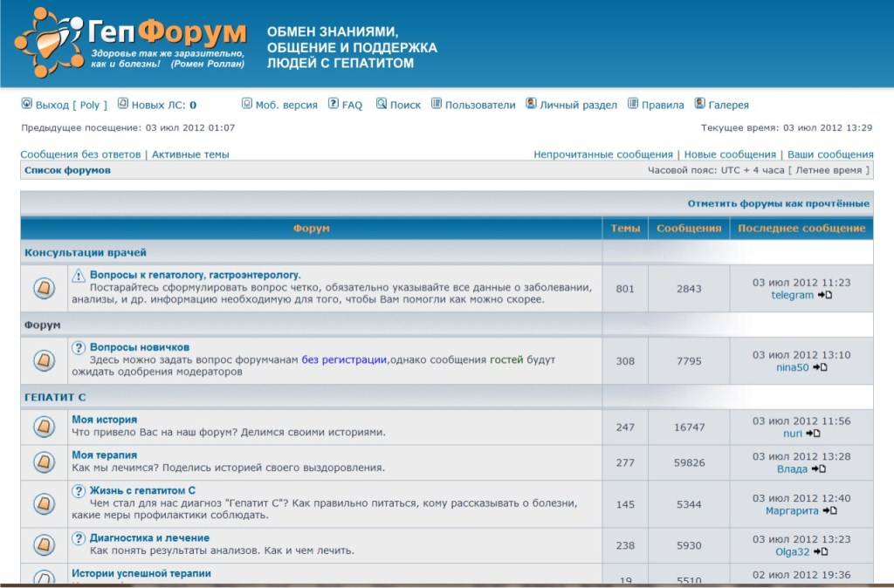Open the Вопросы к гепатологу, гастроэнтерологу forum
Screen dimensions: 894x588
[195, 275]
